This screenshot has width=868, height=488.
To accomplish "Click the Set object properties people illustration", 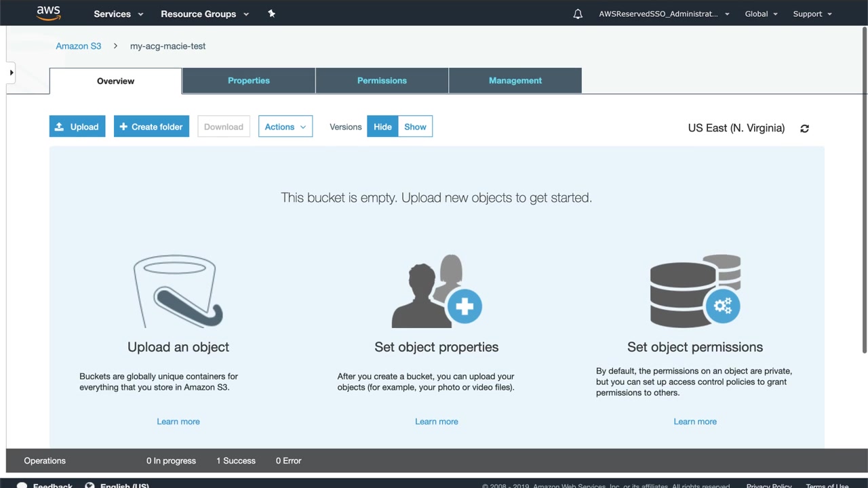I will click(437, 291).
